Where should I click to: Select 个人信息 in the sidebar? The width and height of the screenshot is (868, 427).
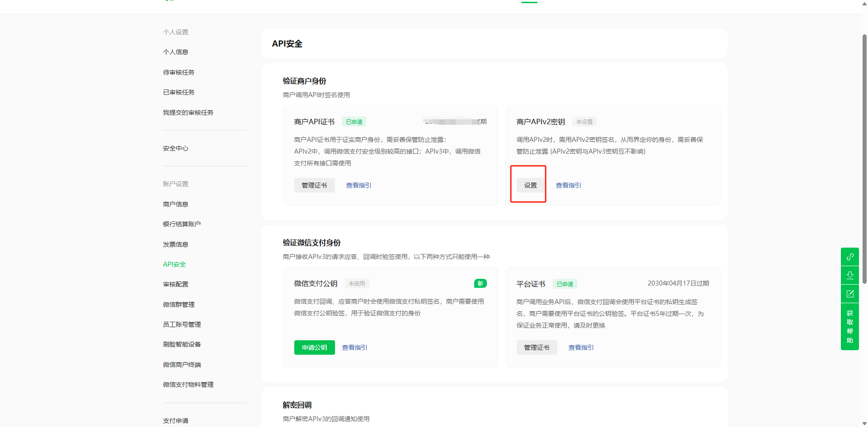175,52
